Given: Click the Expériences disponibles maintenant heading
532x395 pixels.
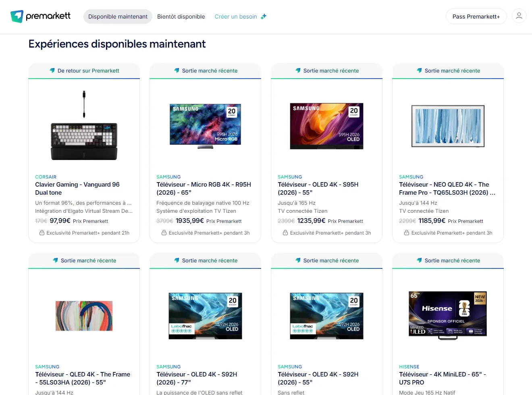Looking at the screenshot, I should click(117, 44).
